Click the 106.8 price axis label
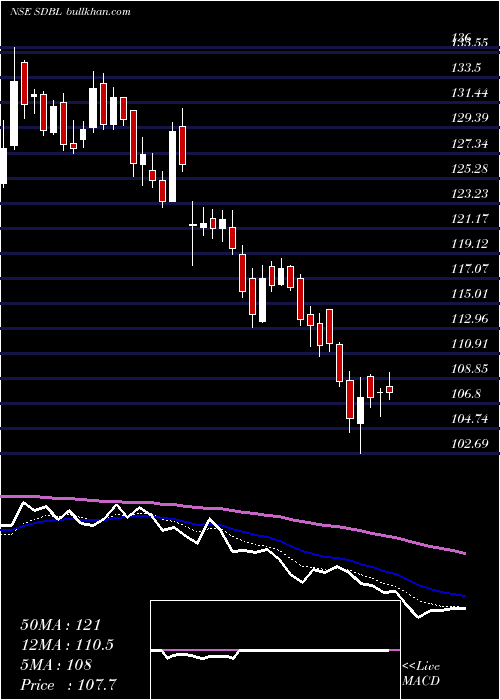 (466, 394)
